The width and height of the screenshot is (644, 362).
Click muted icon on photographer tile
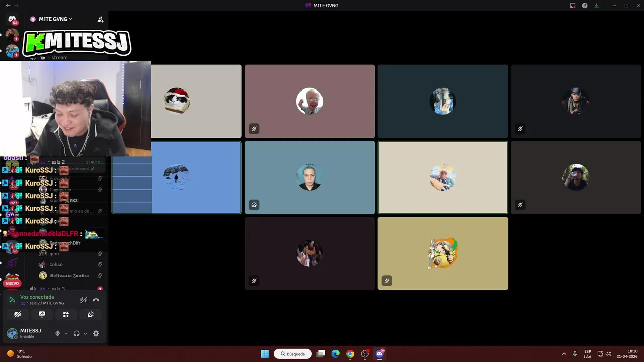520,205
